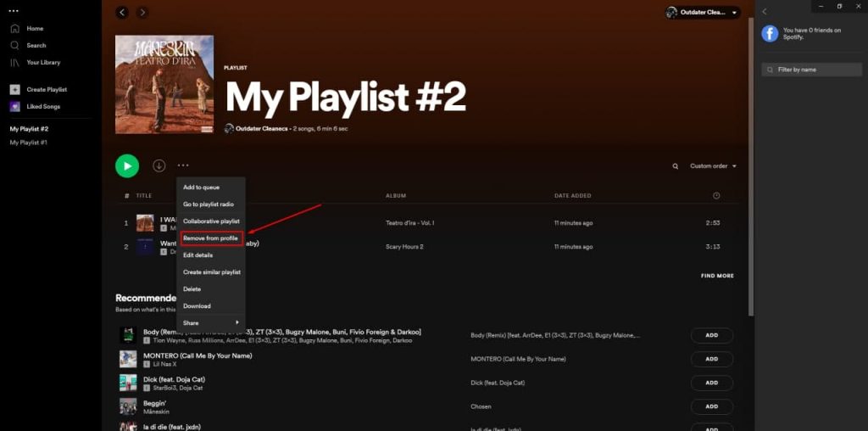
Task: Sort by the ALBUM column header
Action: (396, 196)
